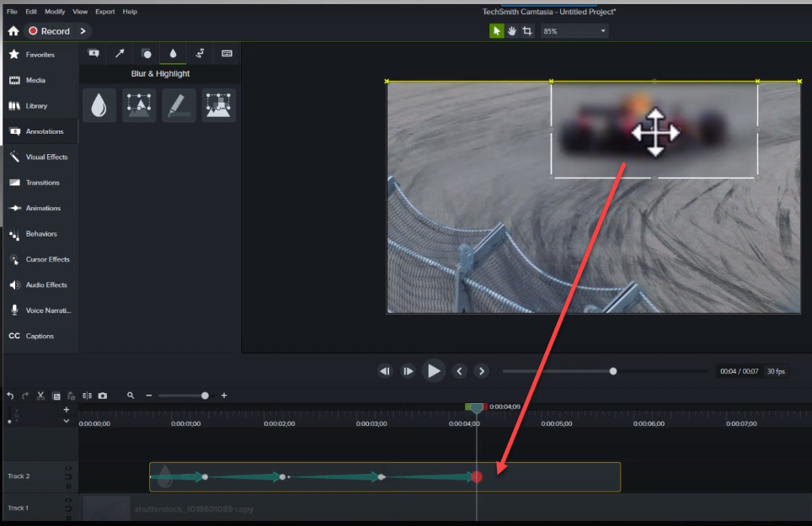Switch to the Sketch Motion annotation tab
Image resolution: width=812 pixels, height=526 pixels.
coord(200,53)
